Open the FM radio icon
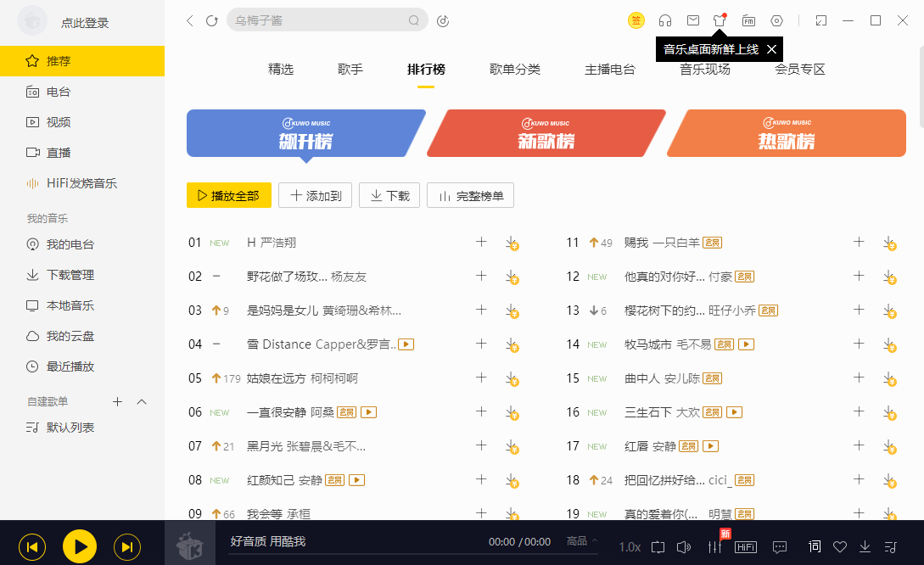The width and height of the screenshot is (924, 565). (748, 20)
